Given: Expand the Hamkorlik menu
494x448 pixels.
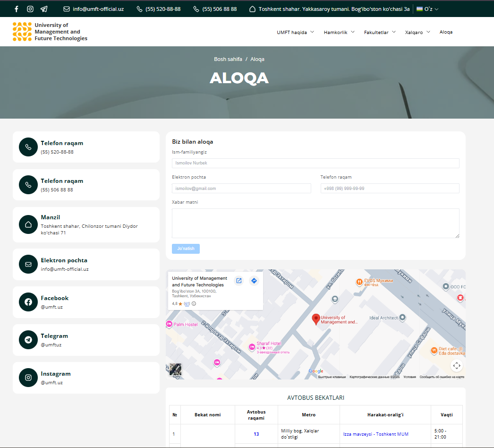Looking at the screenshot, I should (339, 32).
